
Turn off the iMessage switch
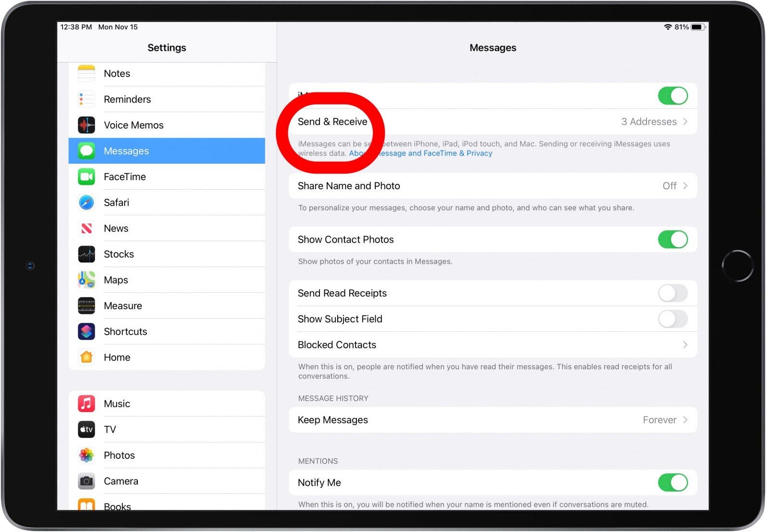point(673,96)
